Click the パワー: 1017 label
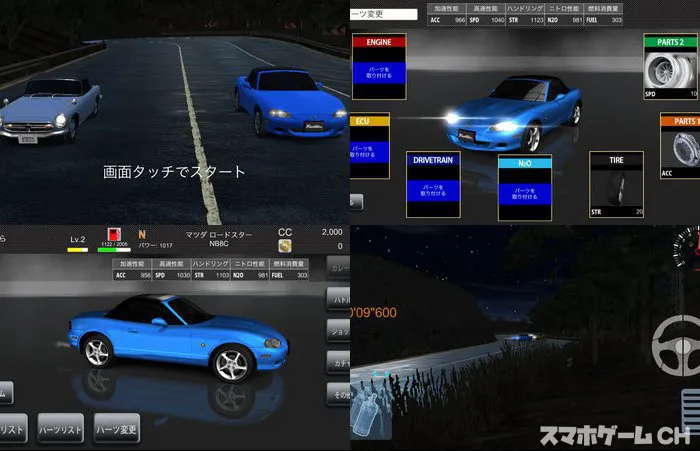 [155, 245]
